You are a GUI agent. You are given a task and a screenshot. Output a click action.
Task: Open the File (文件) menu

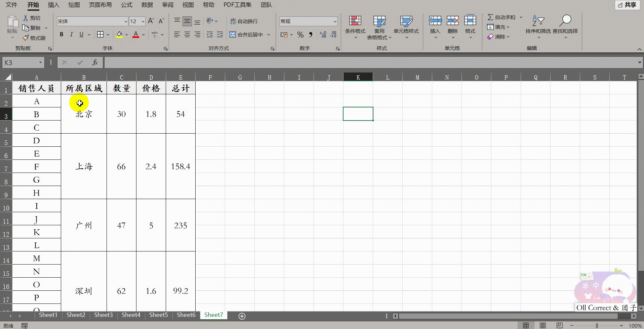11,5
